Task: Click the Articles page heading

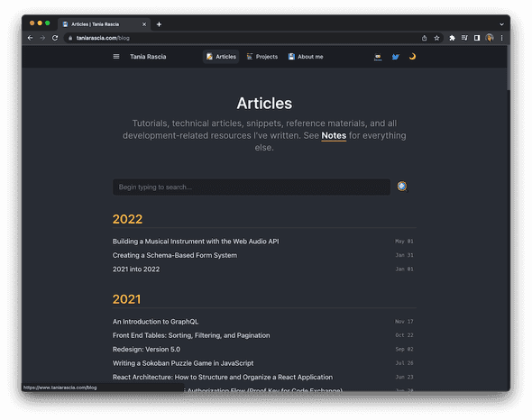Action: pos(264,104)
